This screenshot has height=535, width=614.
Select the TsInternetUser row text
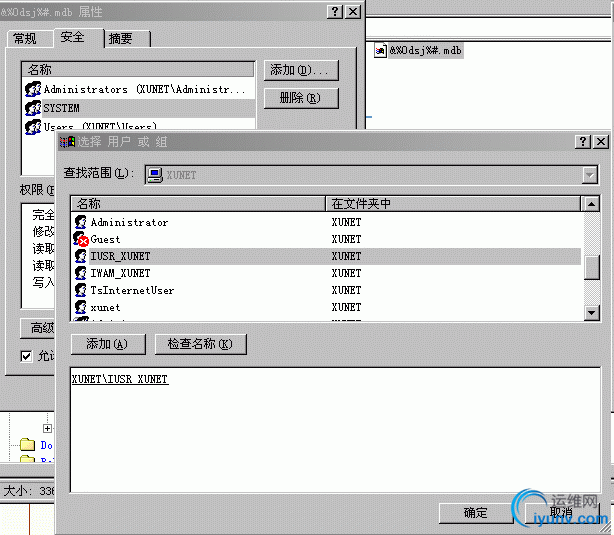[x=132, y=291]
